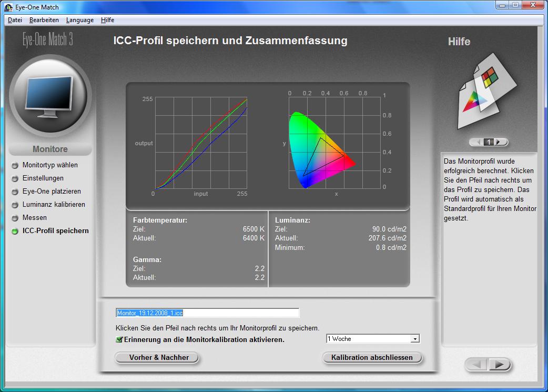548x392 pixels.
Task: Open the 1 Woche reminder dropdown
Action: 373,338
